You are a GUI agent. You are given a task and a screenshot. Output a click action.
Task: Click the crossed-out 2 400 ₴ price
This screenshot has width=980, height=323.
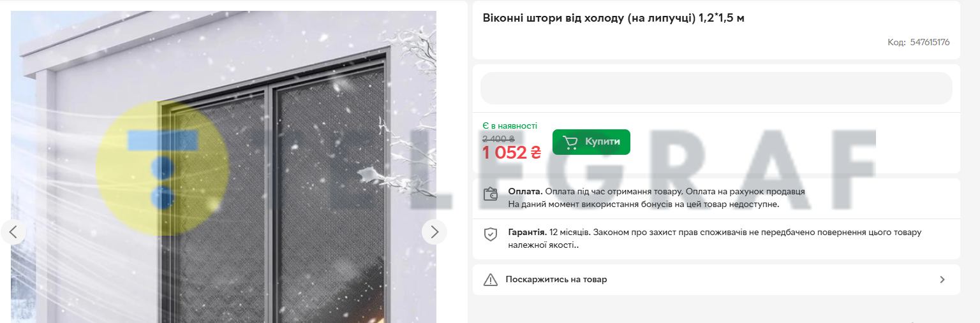(x=498, y=138)
